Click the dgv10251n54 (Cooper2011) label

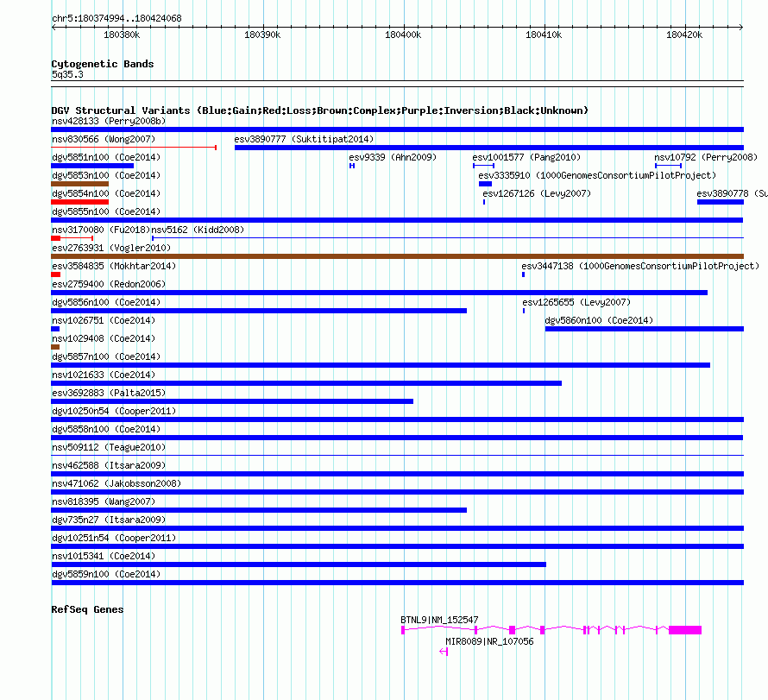tap(114, 538)
